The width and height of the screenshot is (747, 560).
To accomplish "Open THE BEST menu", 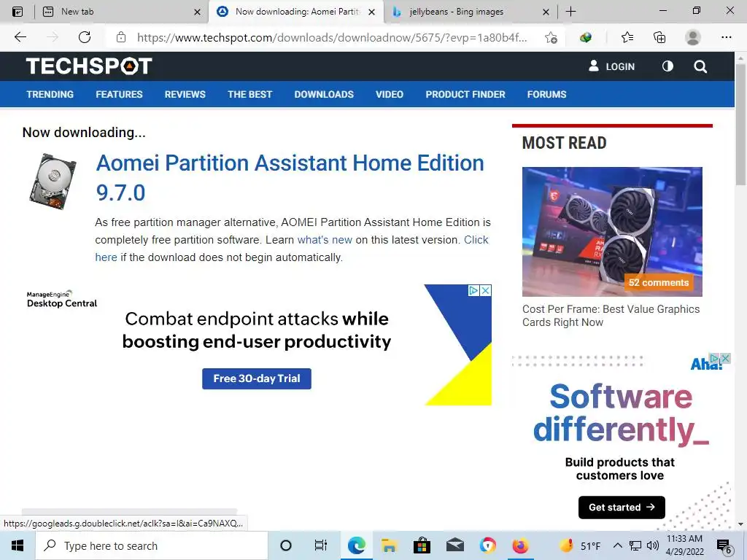I will (249, 94).
